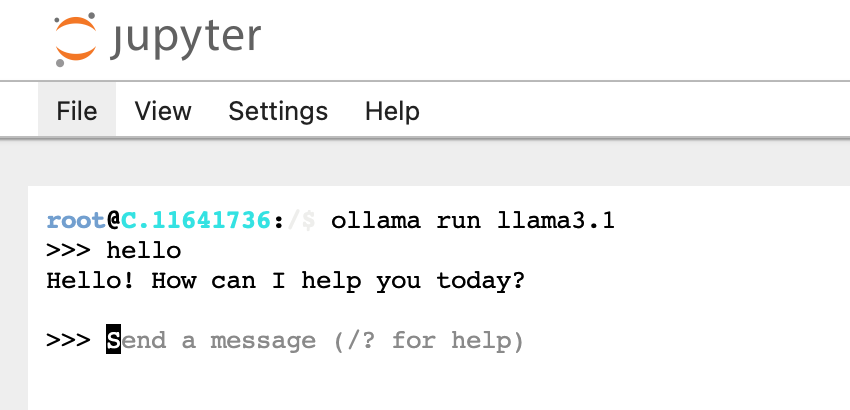Screen dimensions: 850x410
Task: Click the ">>>" prompt before "hello"
Action: (68, 250)
